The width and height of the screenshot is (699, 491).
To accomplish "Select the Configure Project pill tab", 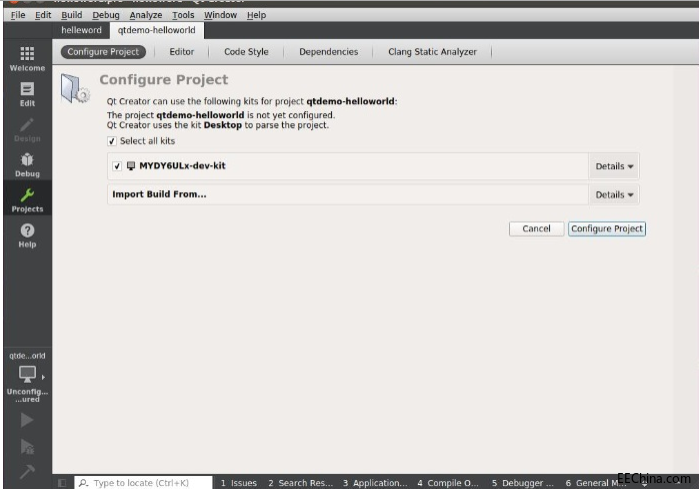I will 103,52.
